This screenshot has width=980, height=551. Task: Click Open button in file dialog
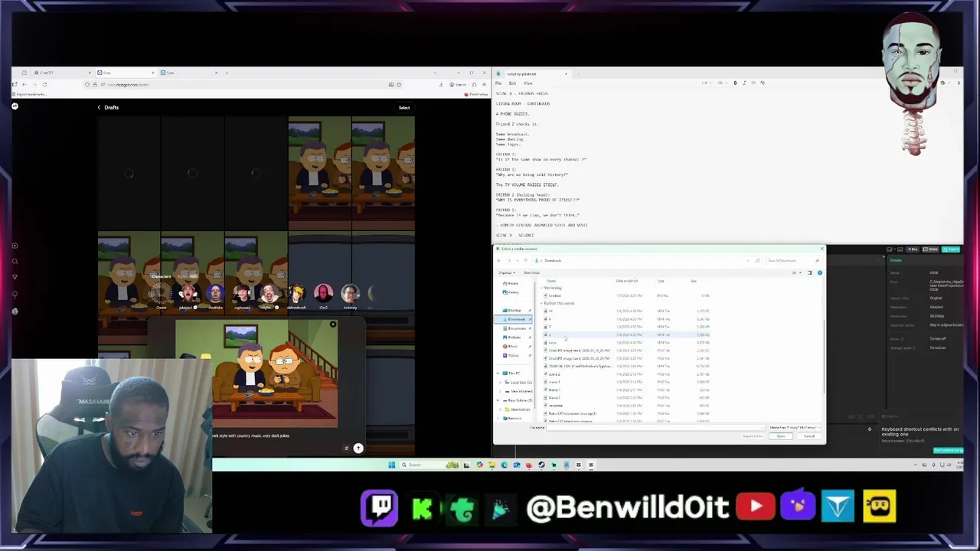tap(781, 436)
